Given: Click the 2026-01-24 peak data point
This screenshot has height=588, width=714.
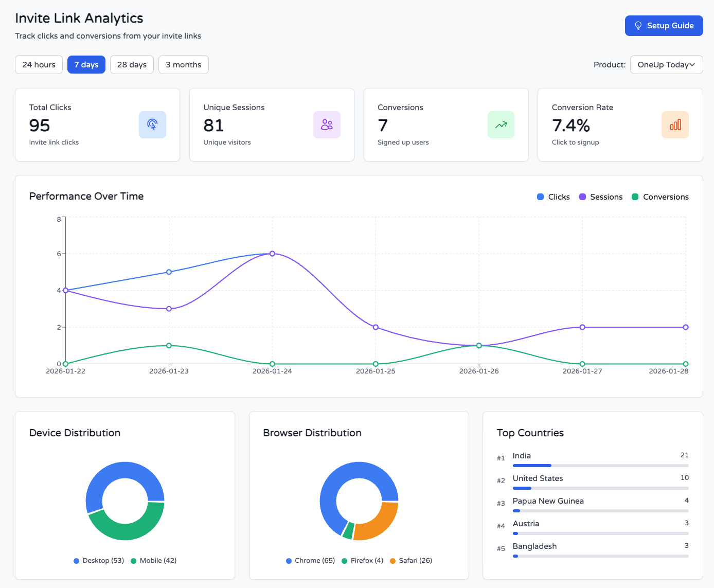Looking at the screenshot, I should 272,254.
